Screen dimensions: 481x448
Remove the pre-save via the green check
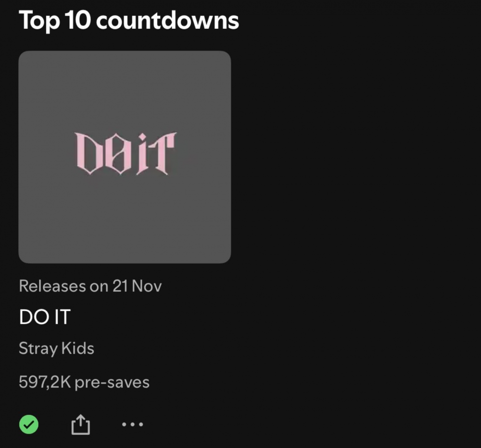coord(29,424)
